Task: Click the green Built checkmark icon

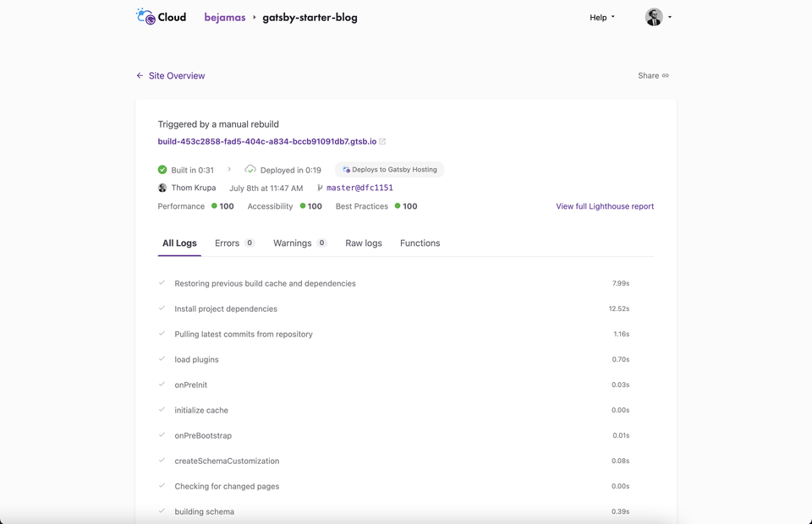Action: (162, 170)
